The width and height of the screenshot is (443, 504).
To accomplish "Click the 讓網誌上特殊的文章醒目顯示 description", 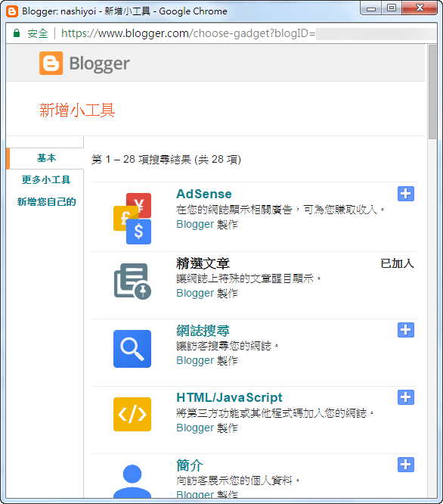I will (x=249, y=278).
